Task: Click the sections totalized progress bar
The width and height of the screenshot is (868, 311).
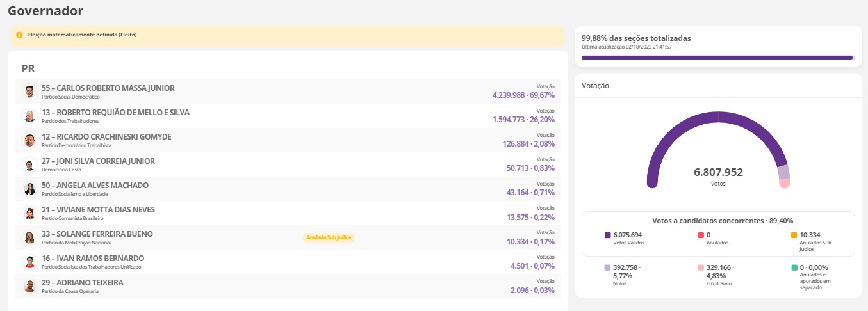Action: tap(717, 58)
